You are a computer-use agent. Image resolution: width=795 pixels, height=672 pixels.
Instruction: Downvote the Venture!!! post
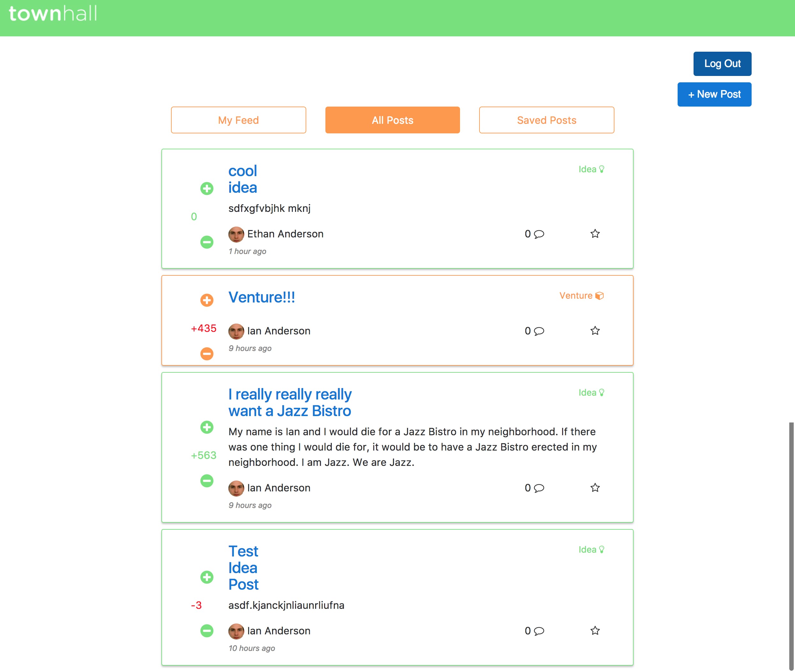click(x=207, y=354)
